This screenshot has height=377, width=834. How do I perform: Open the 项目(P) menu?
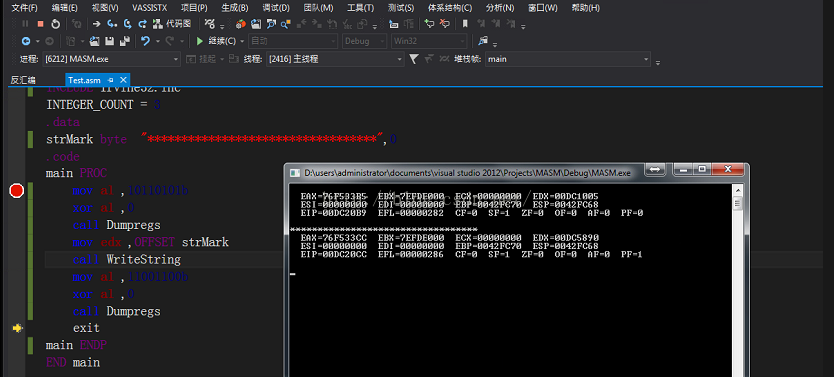point(194,8)
